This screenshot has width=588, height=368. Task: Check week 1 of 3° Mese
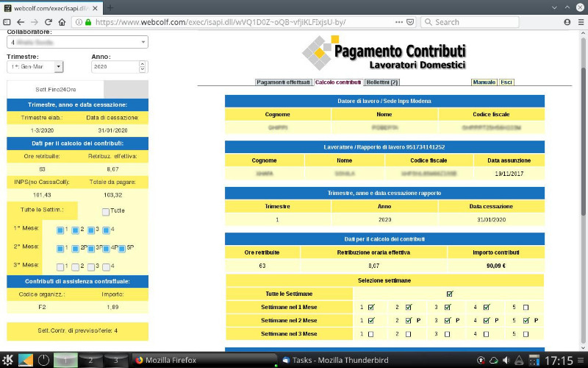(x=60, y=266)
